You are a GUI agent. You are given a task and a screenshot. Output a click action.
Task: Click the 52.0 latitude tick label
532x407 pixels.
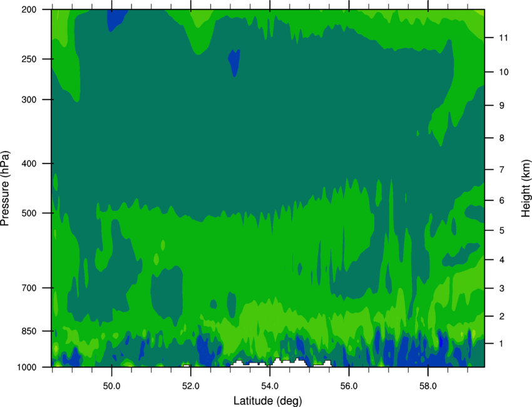tap(191, 386)
